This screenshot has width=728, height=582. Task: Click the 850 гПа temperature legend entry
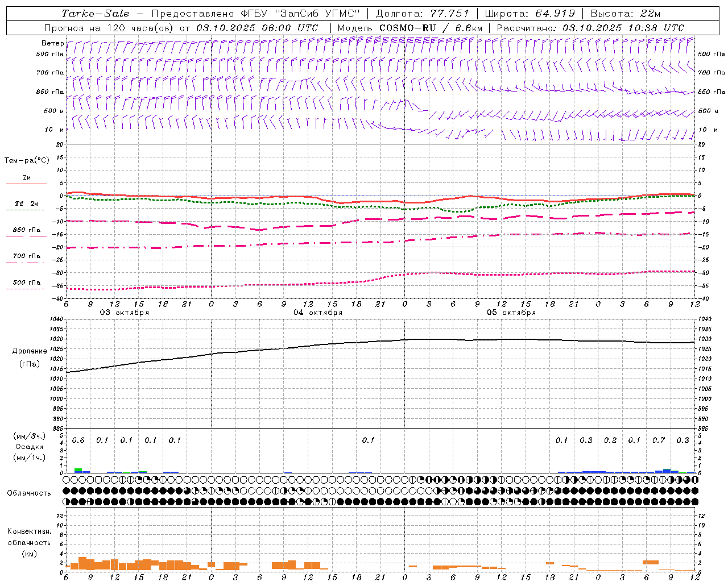click(27, 230)
